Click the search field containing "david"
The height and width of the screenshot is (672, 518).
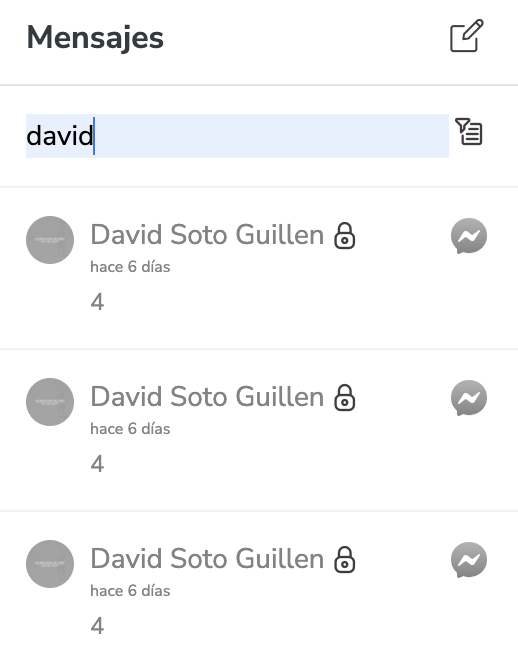[237, 136]
